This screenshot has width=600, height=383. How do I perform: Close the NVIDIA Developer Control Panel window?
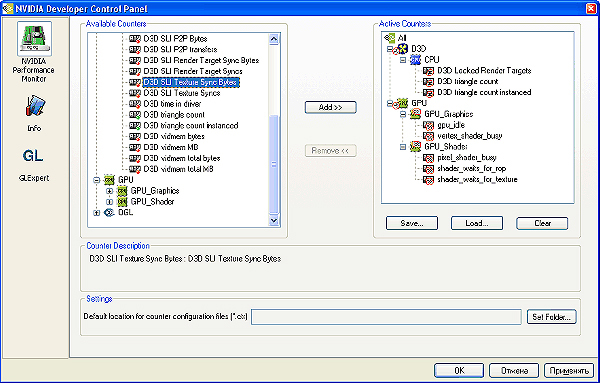(591, 8)
